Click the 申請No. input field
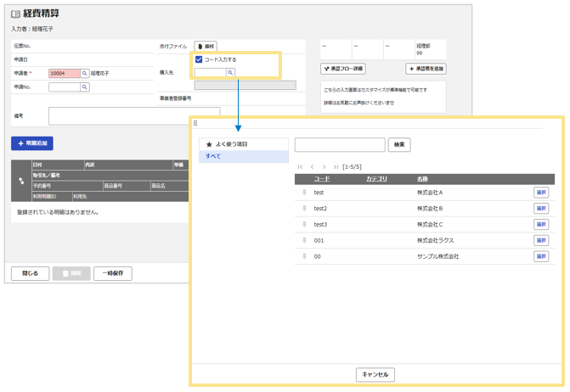 tap(65, 87)
